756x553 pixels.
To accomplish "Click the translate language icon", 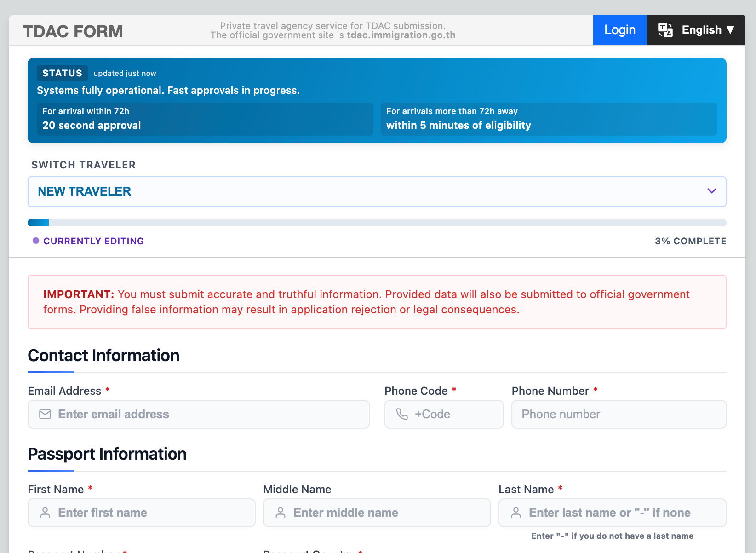I will (x=665, y=30).
